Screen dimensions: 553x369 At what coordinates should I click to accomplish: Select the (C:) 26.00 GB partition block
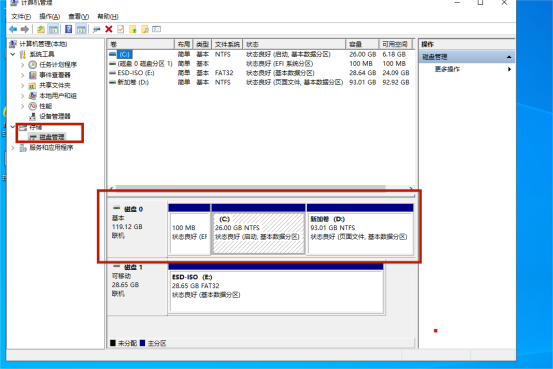259,229
